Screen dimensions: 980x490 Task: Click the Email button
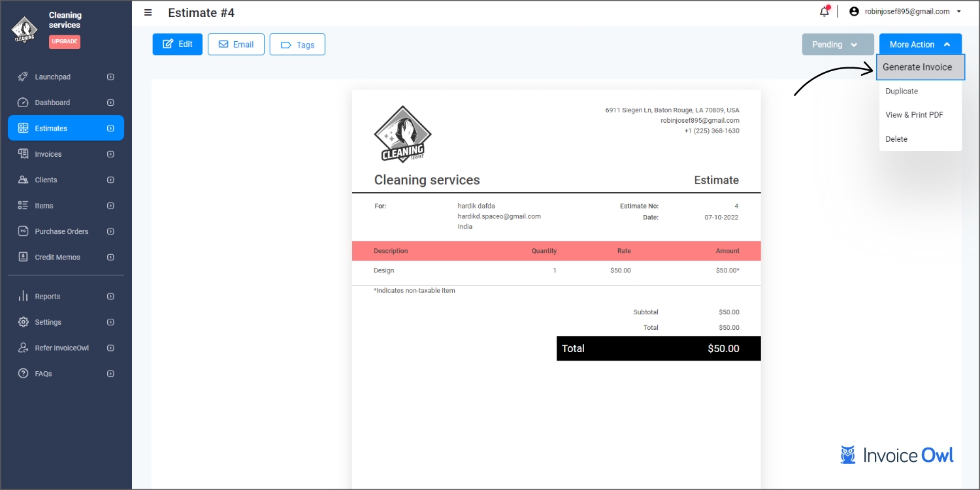click(x=236, y=44)
